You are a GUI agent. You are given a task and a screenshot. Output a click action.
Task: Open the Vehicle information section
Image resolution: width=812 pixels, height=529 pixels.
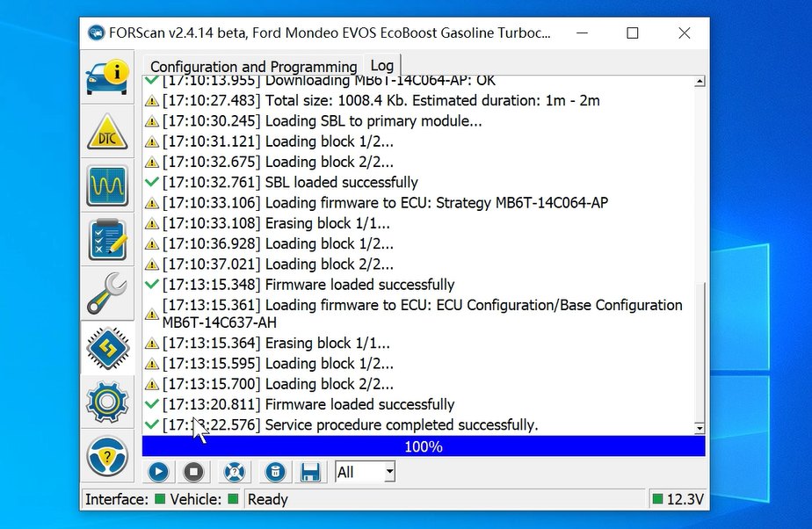[x=106, y=77]
